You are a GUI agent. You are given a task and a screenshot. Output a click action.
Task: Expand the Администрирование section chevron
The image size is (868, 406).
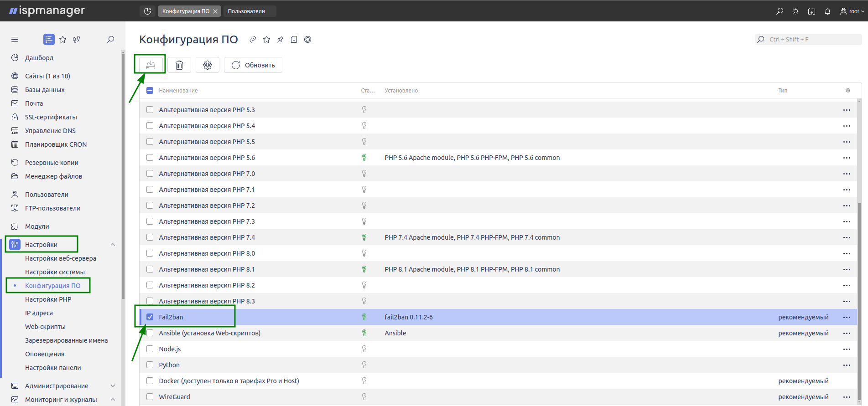113,386
